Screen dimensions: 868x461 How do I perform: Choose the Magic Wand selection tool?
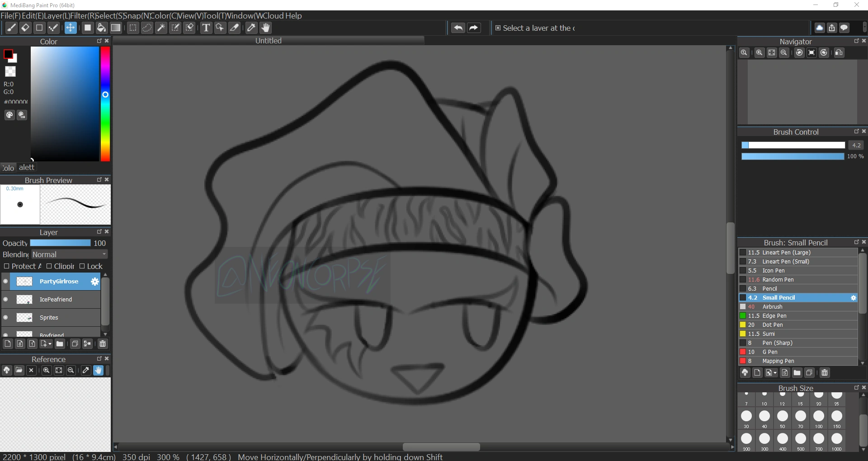[161, 28]
